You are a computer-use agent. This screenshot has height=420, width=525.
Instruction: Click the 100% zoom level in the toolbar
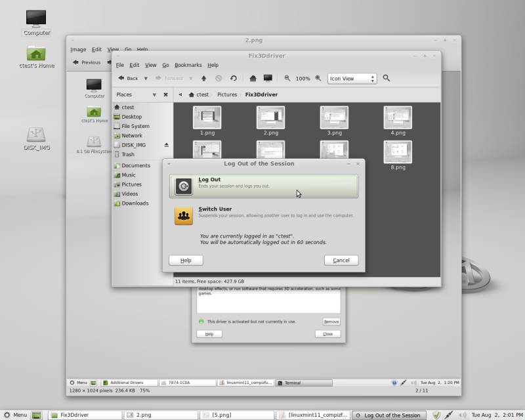pyautogui.click(x=303, y=79)
